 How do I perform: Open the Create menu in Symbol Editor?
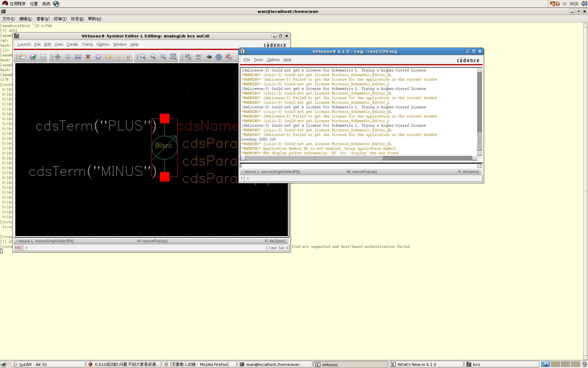72,44
